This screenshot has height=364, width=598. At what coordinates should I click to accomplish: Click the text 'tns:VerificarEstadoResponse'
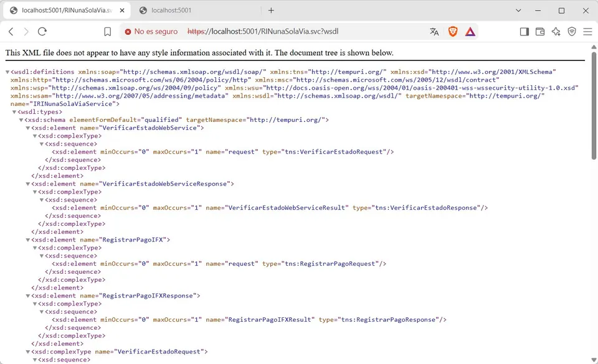(x=426, y=208)
